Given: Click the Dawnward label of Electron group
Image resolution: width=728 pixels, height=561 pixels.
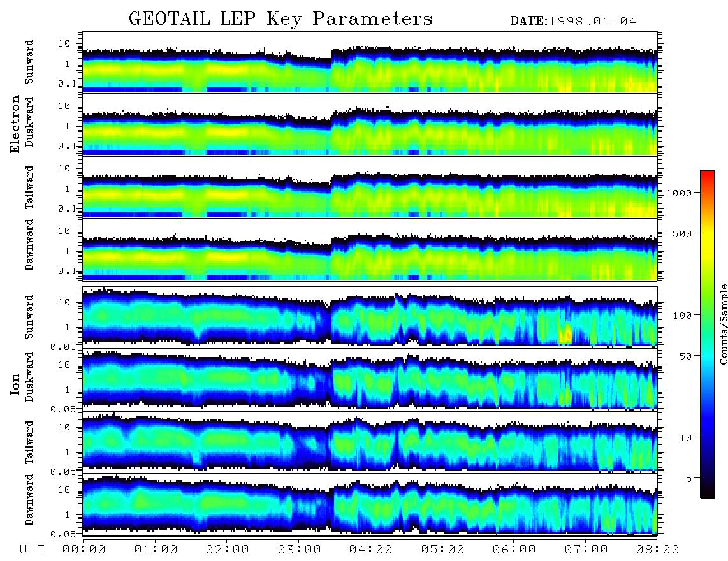Looking at the screenshot, I should pos(29,245).
